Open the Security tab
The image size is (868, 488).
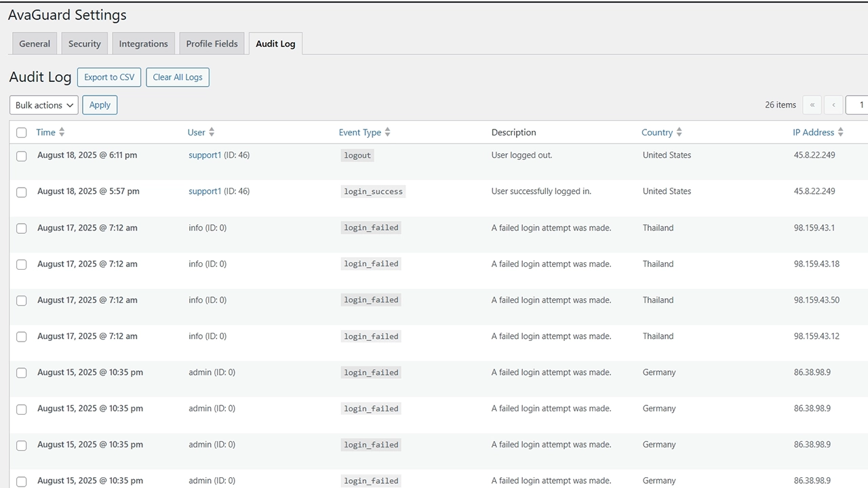84,43
